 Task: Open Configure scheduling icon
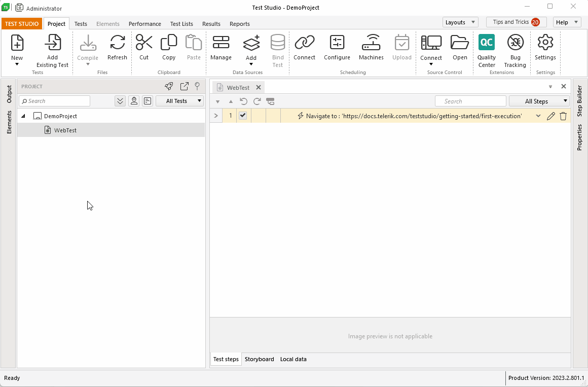(x=337, y=43)
